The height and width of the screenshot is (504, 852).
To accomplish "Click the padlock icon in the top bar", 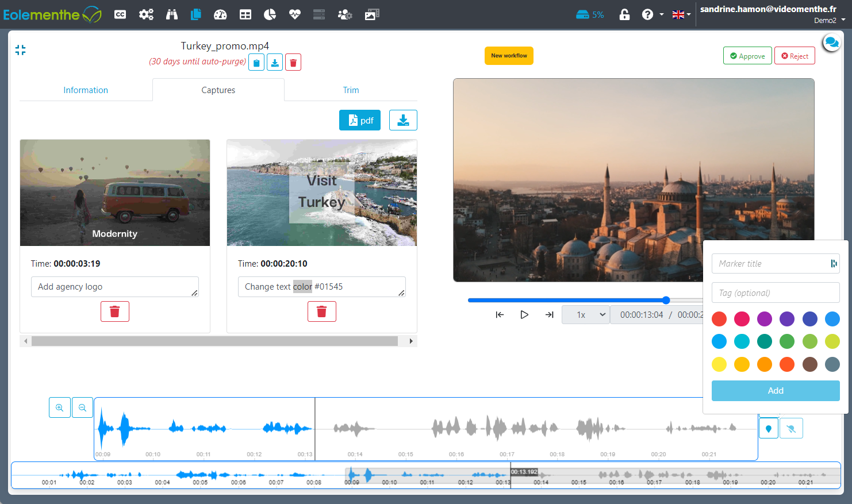I will coord(624,14).
